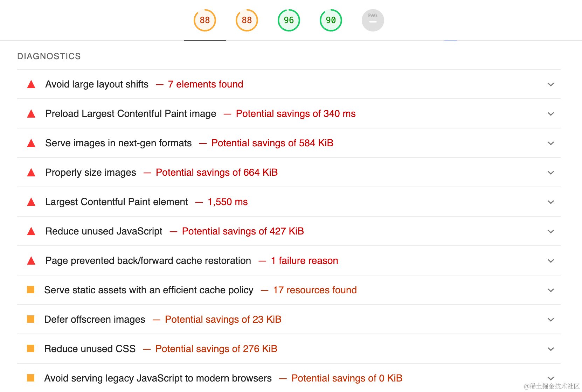Click orange square beside Reduce unused CSS
Screen dimensions: 582x392
(31, 349)
